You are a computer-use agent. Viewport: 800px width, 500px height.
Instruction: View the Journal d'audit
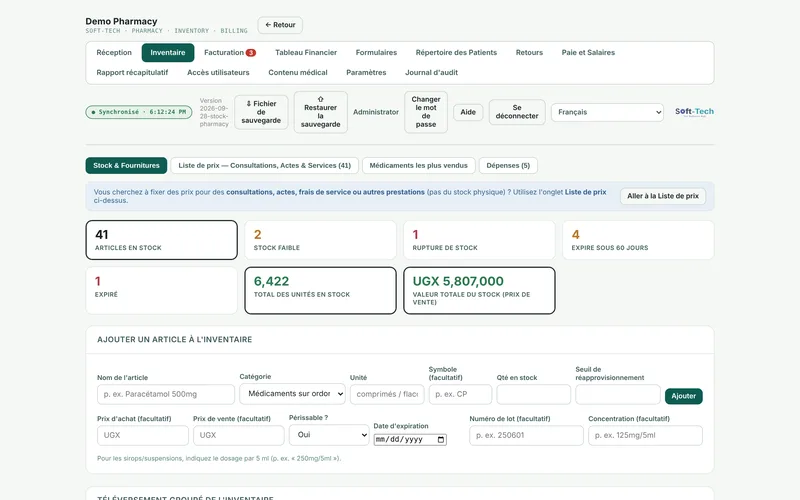[x=432, y=72]
